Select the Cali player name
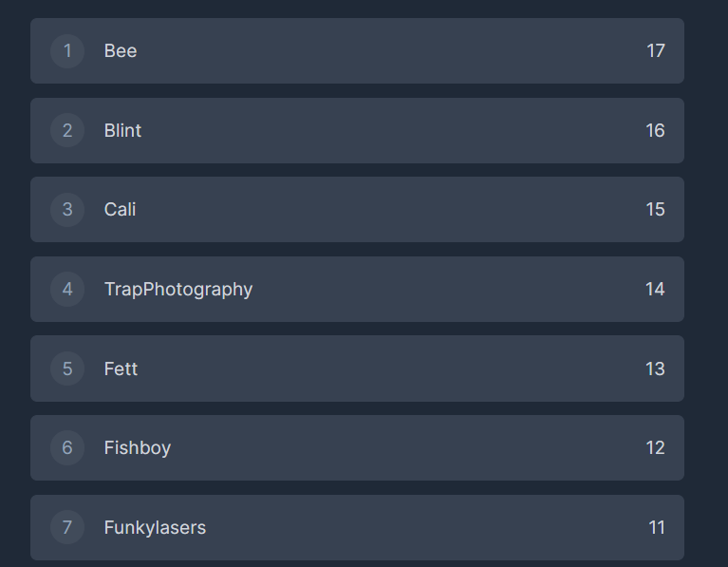728x567 pixels. (121, 210)
